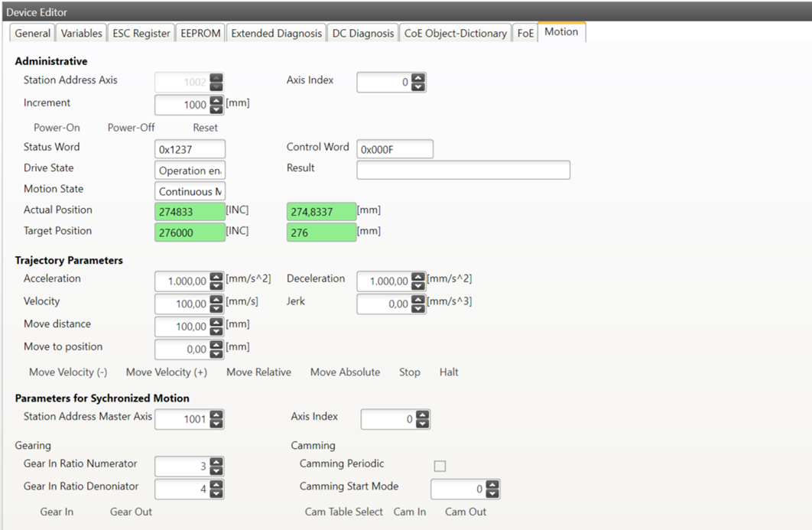The height and width of the screenshot is (530, 812).
Task: Enable the Camming Periodic checkbox
Action: click(x=440, y=466)
